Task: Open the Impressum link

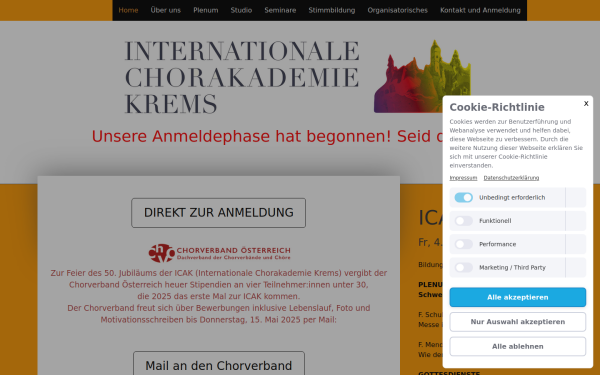Action: 463,178
